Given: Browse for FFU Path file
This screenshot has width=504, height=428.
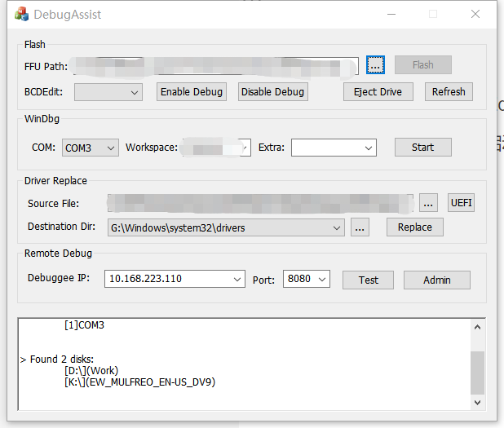Looking at the screenshot, I should tap(375, 65).
